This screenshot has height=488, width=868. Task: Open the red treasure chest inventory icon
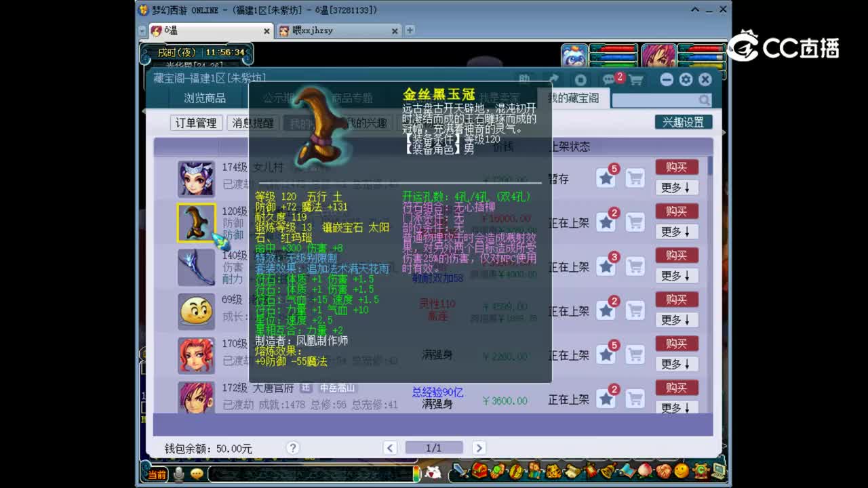click(x=479, y=470)
